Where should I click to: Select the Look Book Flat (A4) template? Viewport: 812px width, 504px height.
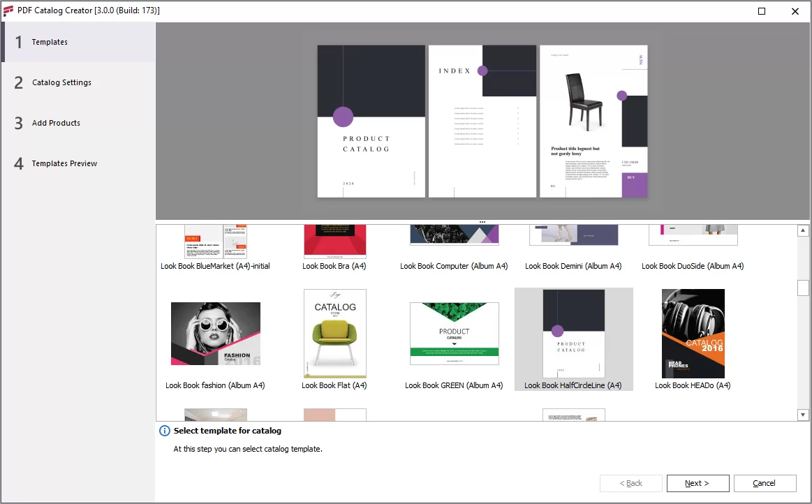point(334,334)
